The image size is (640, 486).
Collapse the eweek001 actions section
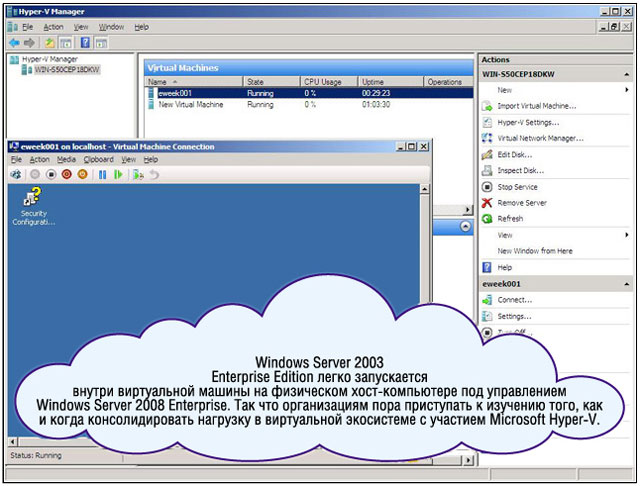626,284
